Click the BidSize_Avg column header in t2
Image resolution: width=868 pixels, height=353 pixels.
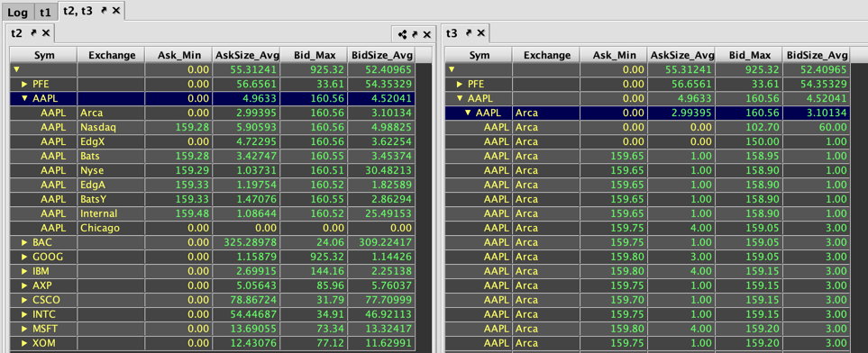point(381,55)
